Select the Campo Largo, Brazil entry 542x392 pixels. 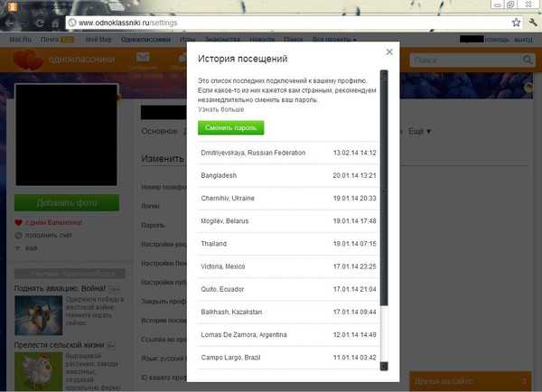pos(288,358)
